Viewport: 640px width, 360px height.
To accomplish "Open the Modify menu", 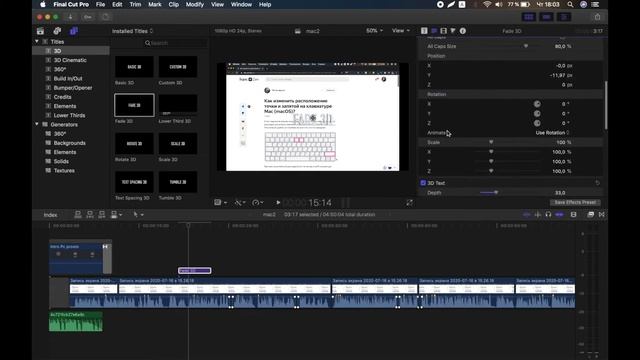I will (x=195, y=4).
